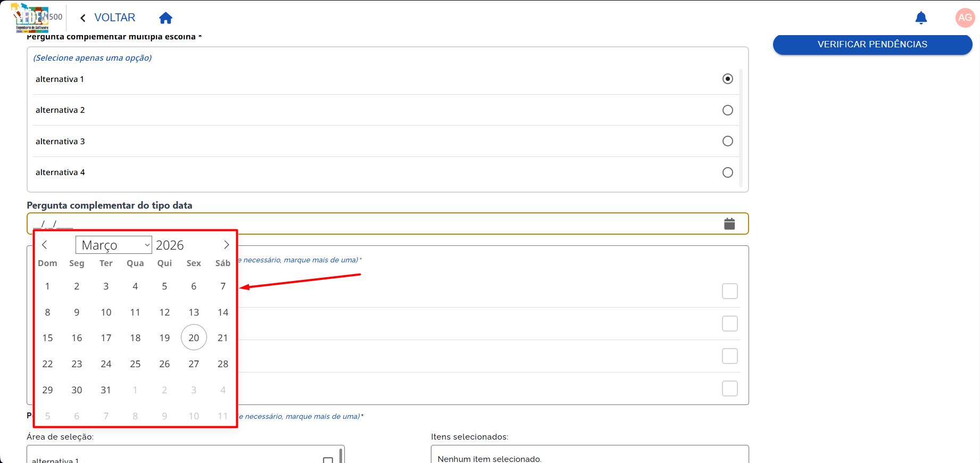
Task: Go to next month in calendar
Action: (x=226, y=245)
